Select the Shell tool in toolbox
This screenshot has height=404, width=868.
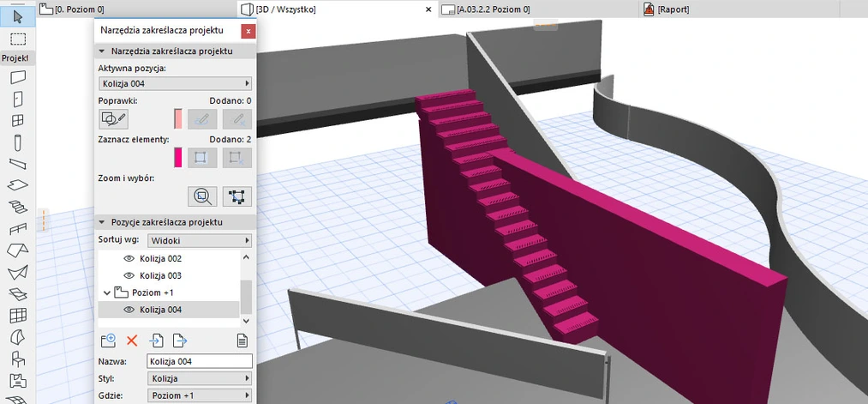[x=18, y=272]
